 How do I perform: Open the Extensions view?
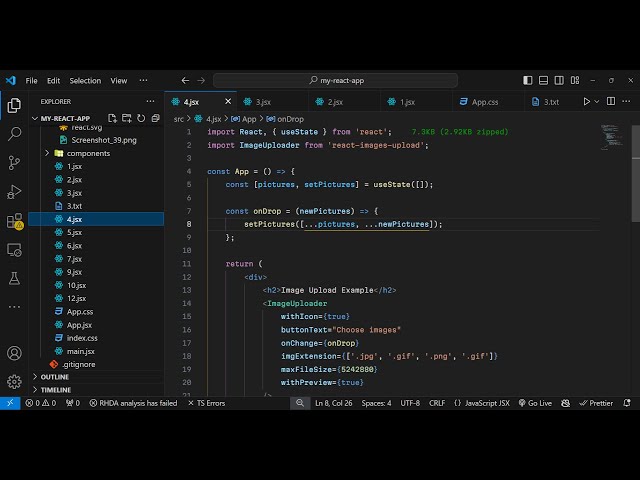pyautogui.click(x=14, y=221)
